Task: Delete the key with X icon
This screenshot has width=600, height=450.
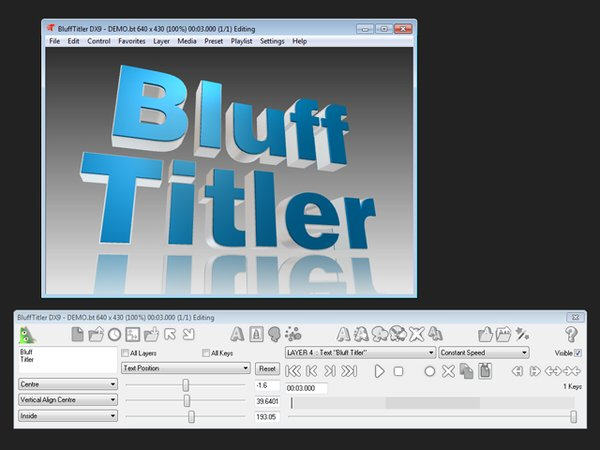Action: point(448,371)
